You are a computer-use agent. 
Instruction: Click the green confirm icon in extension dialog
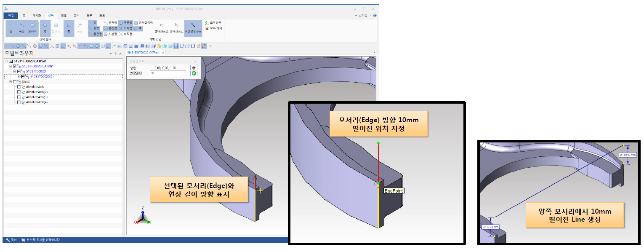pyautogui.click(x=194, y=73)
